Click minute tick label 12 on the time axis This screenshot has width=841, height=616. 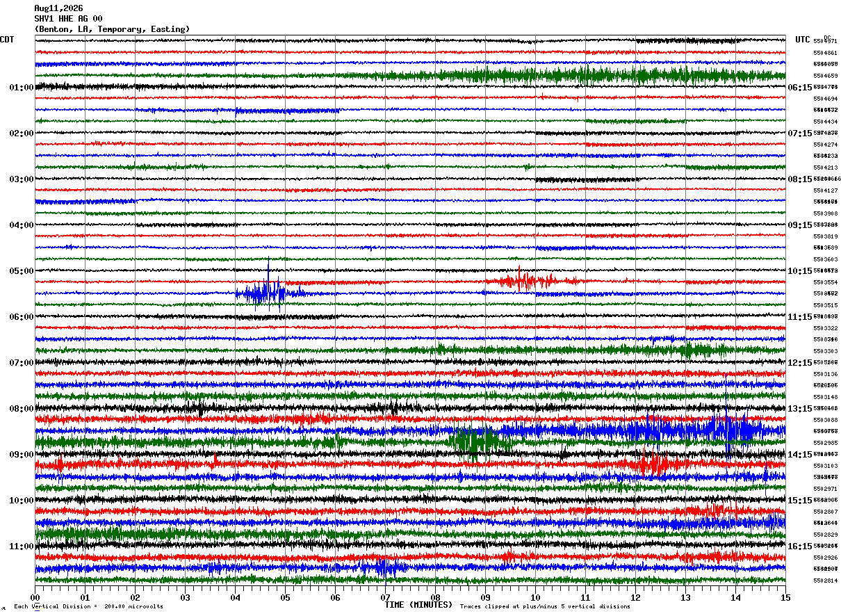point(635,597)
